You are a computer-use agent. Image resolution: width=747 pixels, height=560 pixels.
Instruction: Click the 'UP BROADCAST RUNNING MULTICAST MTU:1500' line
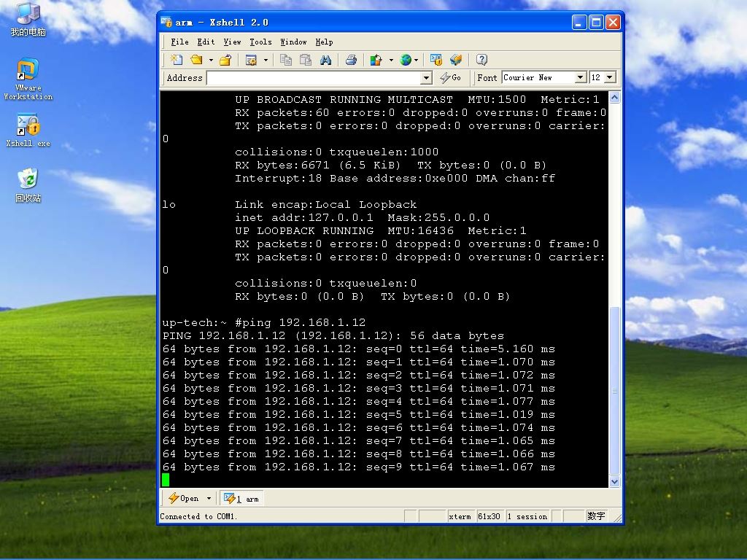[417, 99]
